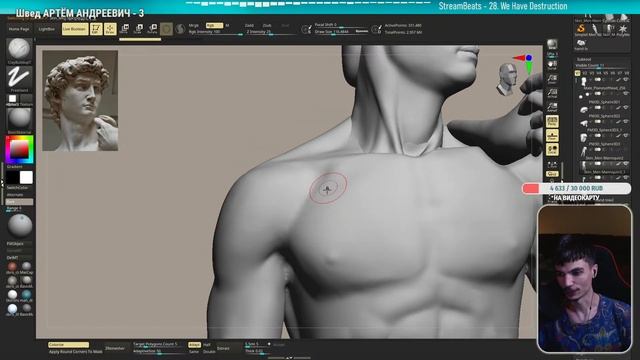Switch to V8 visibility set
Viewport: 640px width, 360px height.
(627, 73)
